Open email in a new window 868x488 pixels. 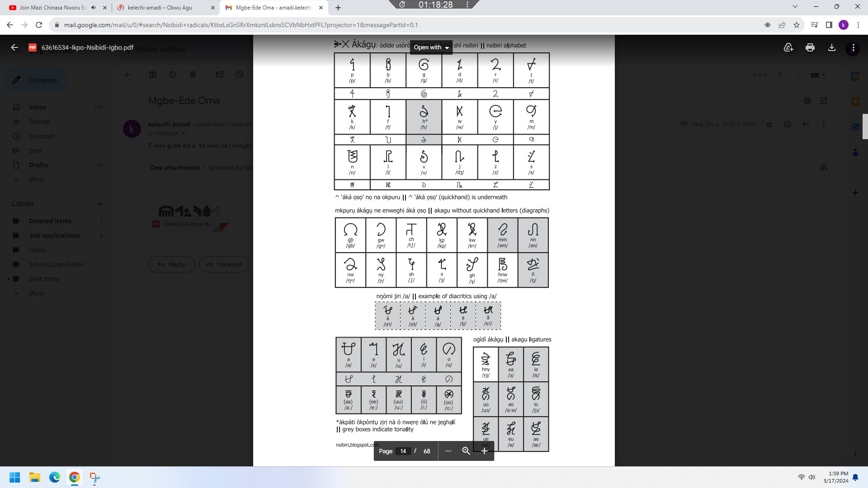(824, 101)
